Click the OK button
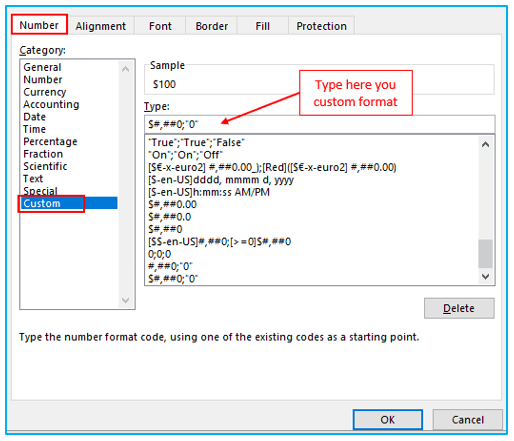Viewport: 514px width, 441px height. click(x=388, y=419)
